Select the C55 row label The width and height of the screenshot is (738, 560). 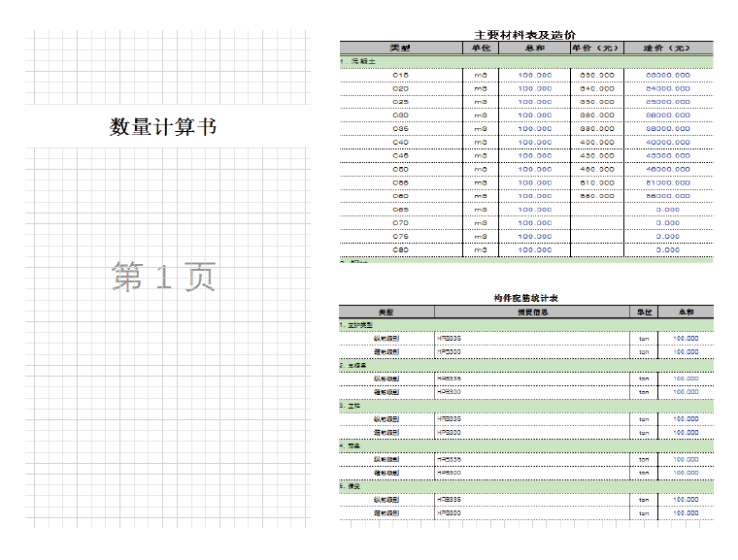pos(400,183)
